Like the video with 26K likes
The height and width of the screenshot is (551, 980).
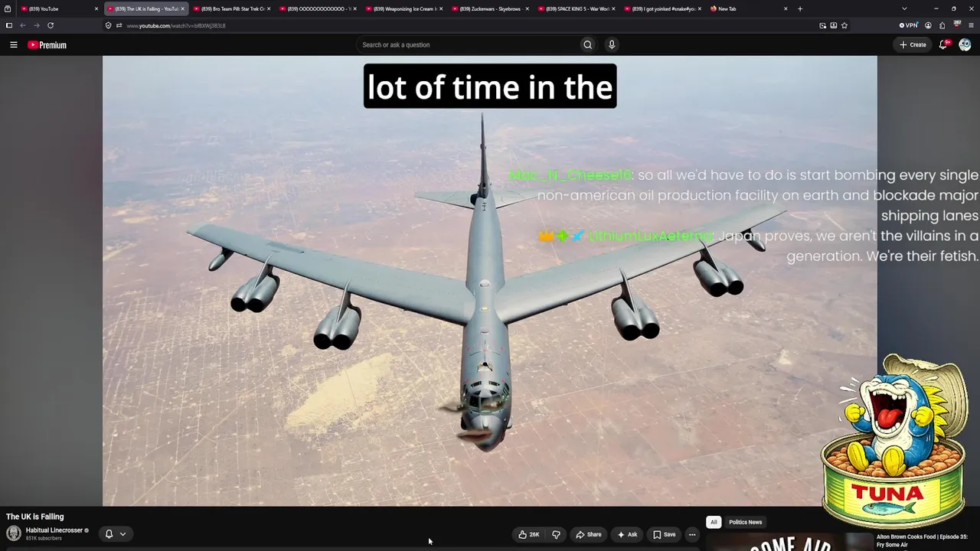[528, 534]
